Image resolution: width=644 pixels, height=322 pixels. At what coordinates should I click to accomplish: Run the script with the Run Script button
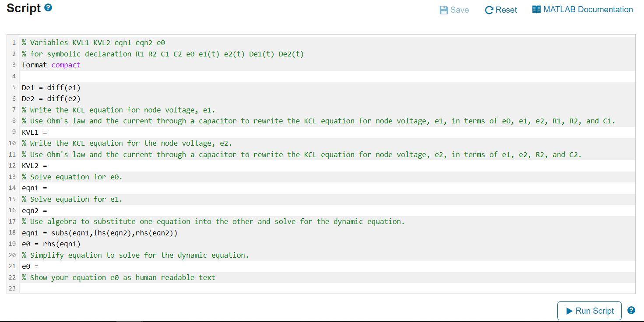coord(589,311)
